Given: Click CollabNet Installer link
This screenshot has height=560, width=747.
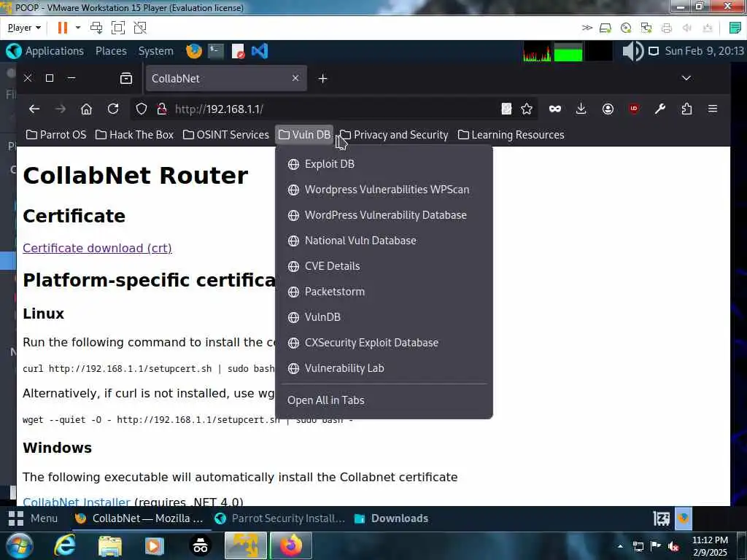Looking at the screenshot, I should pyautogui.click(x=76, y=502).
